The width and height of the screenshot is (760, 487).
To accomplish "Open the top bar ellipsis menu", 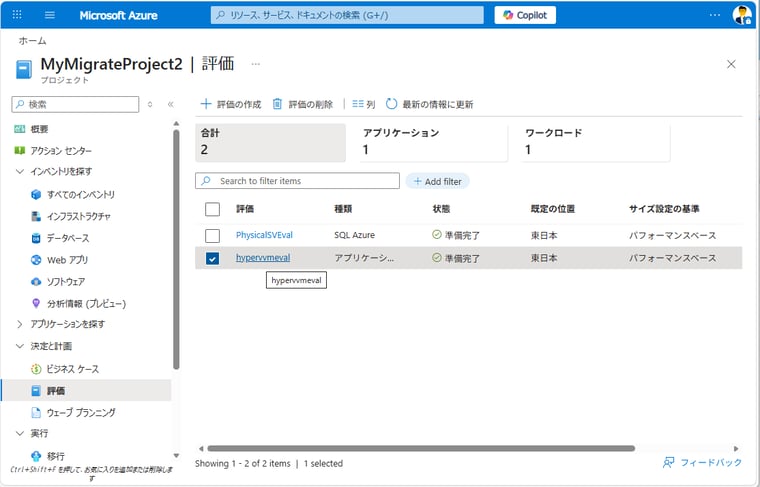I will [714, 15].
